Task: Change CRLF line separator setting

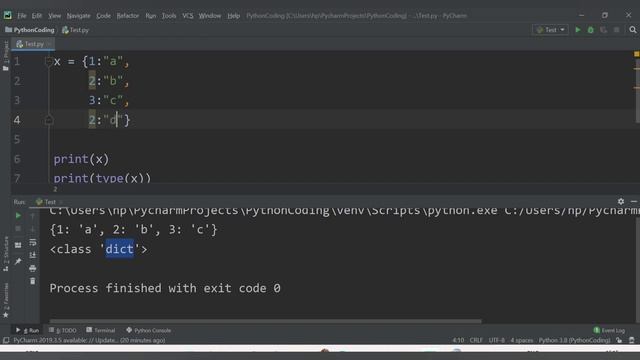Action: tap(476, 340)
